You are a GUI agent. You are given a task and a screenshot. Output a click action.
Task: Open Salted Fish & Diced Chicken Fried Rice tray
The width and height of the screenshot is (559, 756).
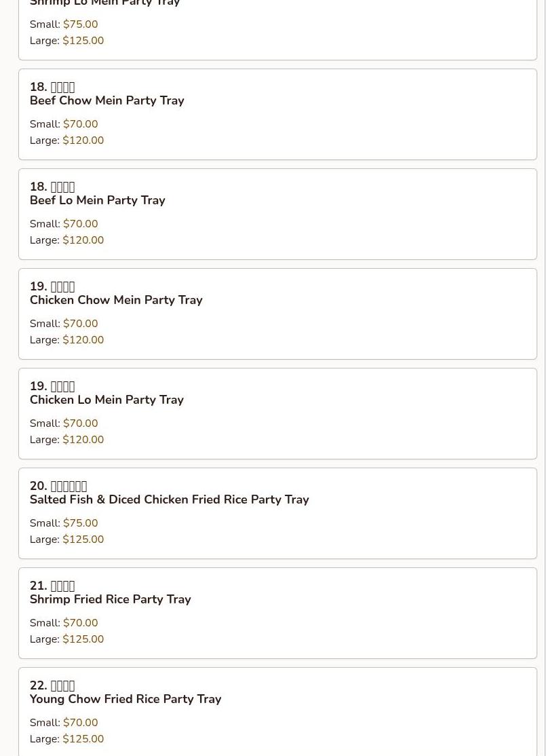[169, 499]
